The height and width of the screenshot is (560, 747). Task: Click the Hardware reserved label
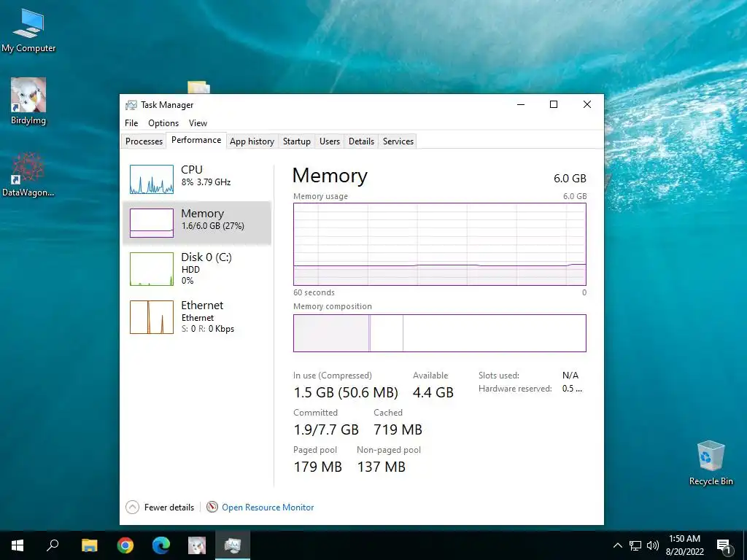click(515, 389)
